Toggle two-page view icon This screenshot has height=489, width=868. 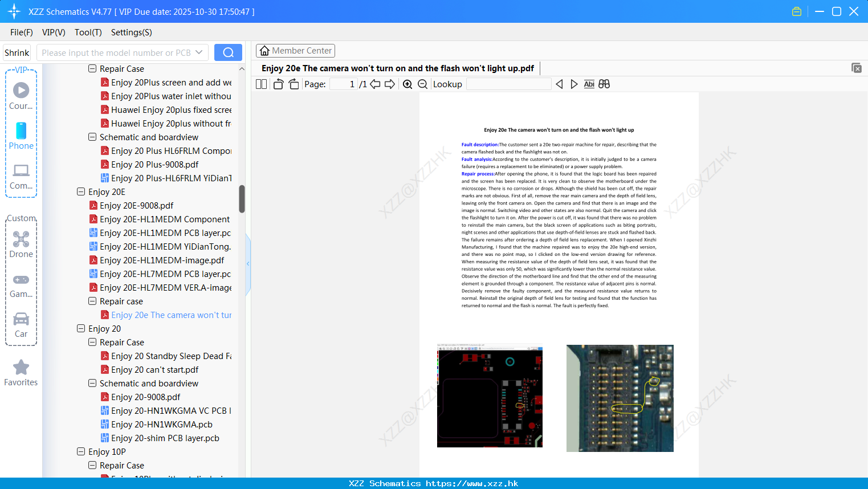click(261, 84)
